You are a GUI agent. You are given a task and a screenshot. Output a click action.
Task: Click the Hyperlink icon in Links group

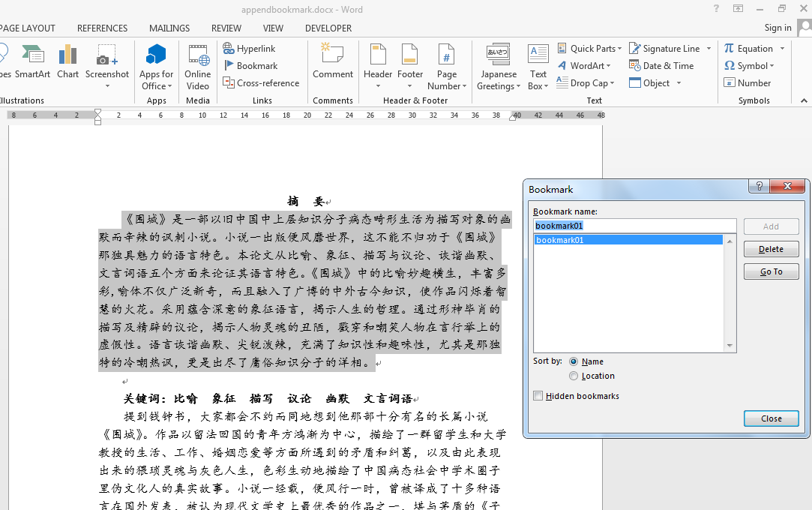click(229, 48)
